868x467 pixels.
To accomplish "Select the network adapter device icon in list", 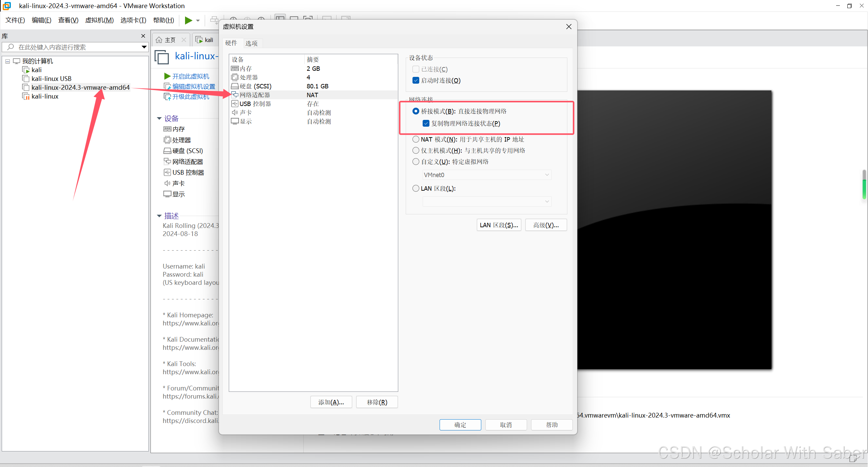I will pyautogui.click(x=235, y=95).
